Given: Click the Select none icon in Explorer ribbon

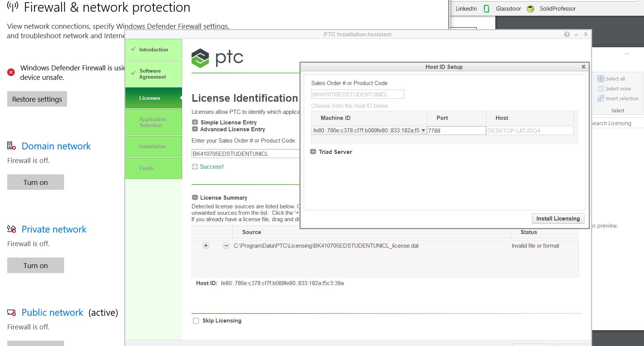Looking at the screenshot, I should coord(601,88).
